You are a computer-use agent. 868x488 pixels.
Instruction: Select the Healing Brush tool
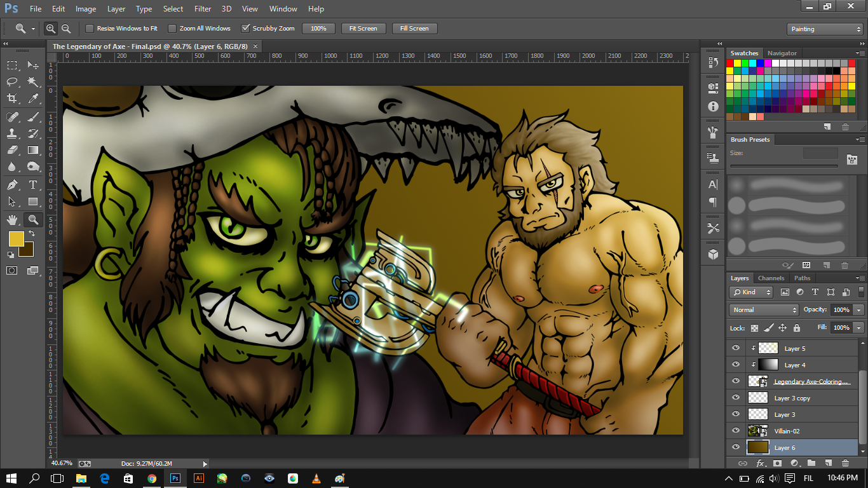(12, 116)
